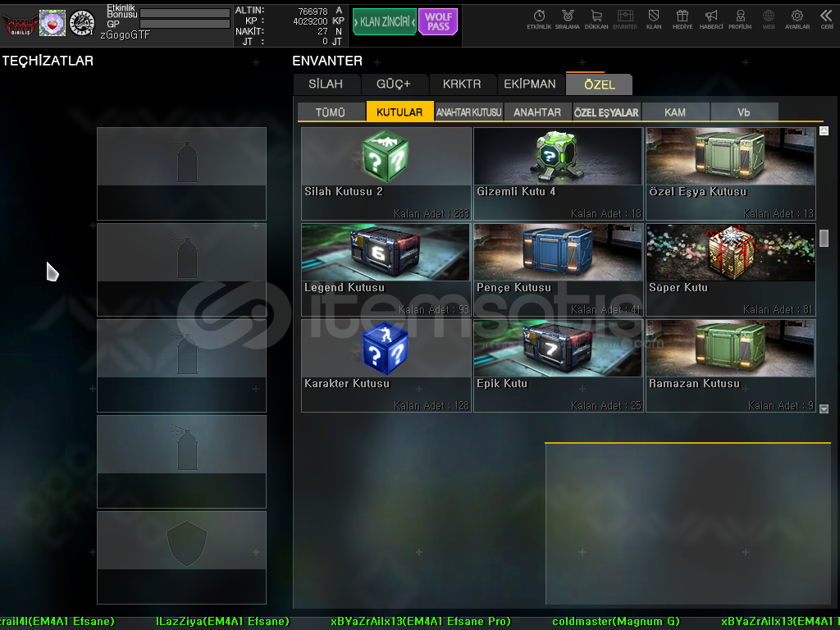This screenshot has width=840, height=630.
Task: Open the Dükkan shop cart icon
Action: 596,20
